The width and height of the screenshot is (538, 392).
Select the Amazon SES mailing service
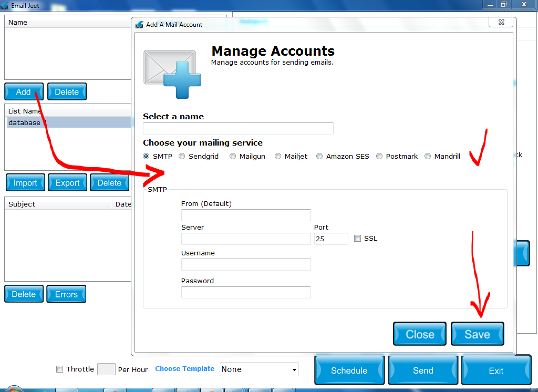pyautogui.click(x=319, y=156)
